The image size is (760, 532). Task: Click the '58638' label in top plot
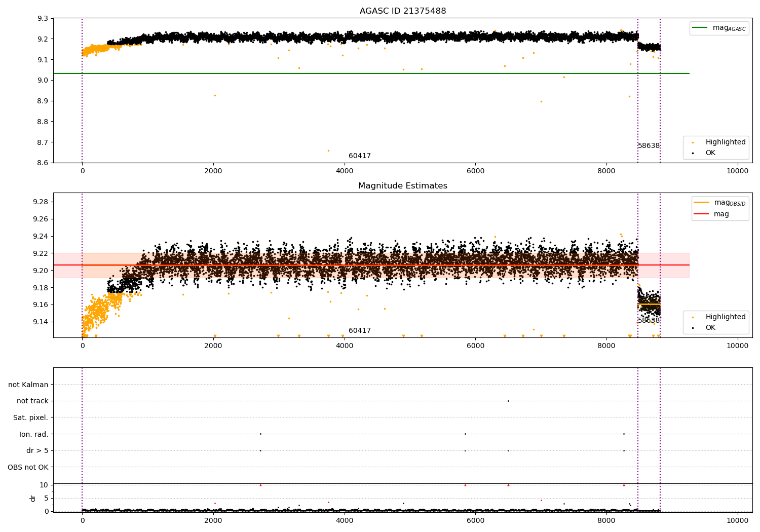pos(649,145)
